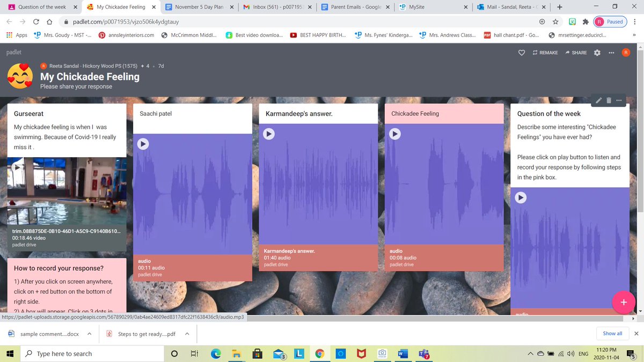This screenshot has height=362, width=644.
Task: Go to browser home page
Action: click(x=49, y=22)
